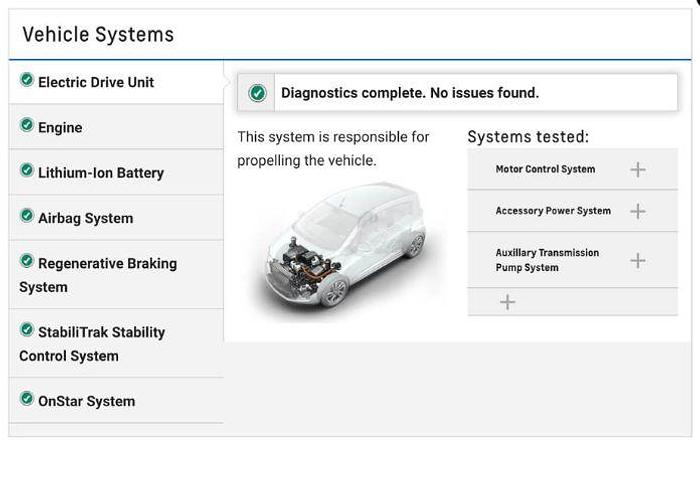Open the OnStar System tab
The height and width of the screenshot is (503, 700).
point(116,401)
